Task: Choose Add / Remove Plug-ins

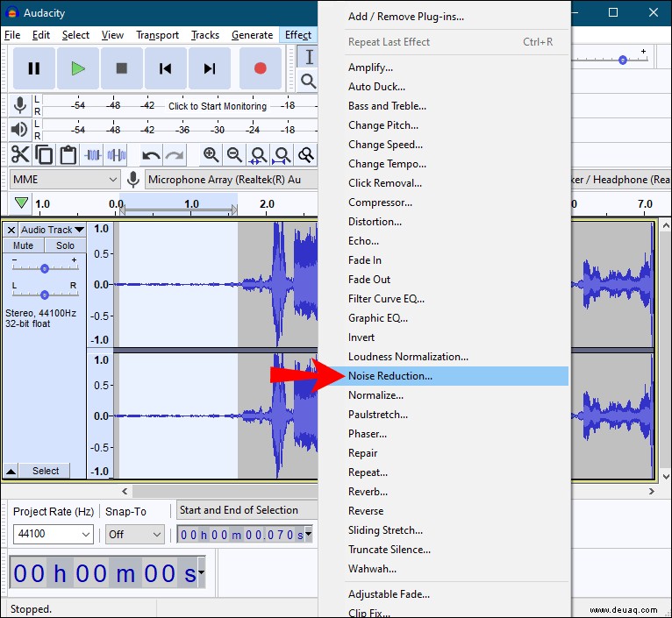Action: tap(456, 17)
